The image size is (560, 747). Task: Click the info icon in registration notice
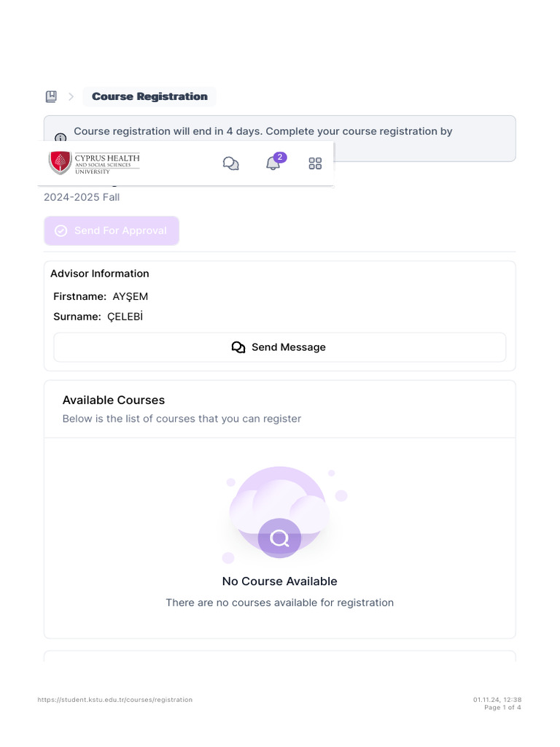tap(61, 137)
